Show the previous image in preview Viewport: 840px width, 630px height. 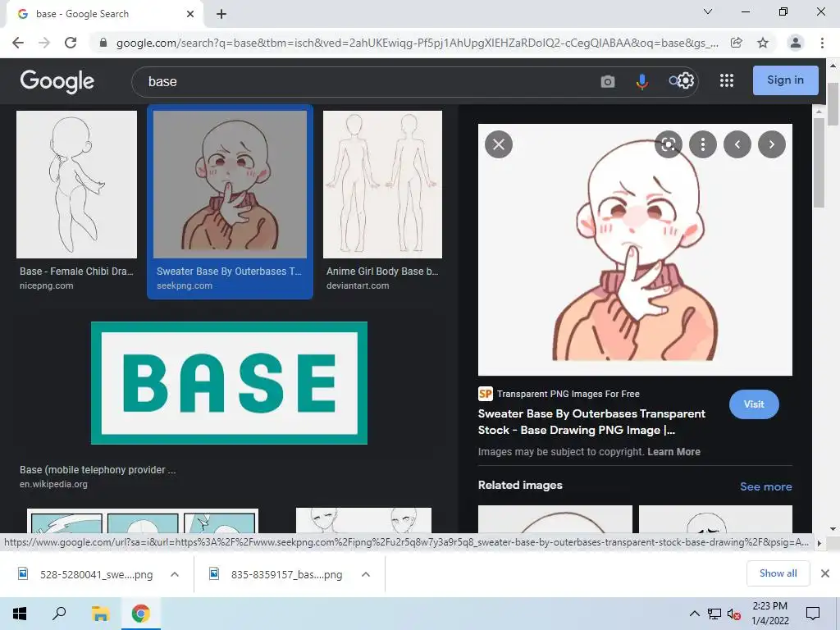tap(737, 144)
